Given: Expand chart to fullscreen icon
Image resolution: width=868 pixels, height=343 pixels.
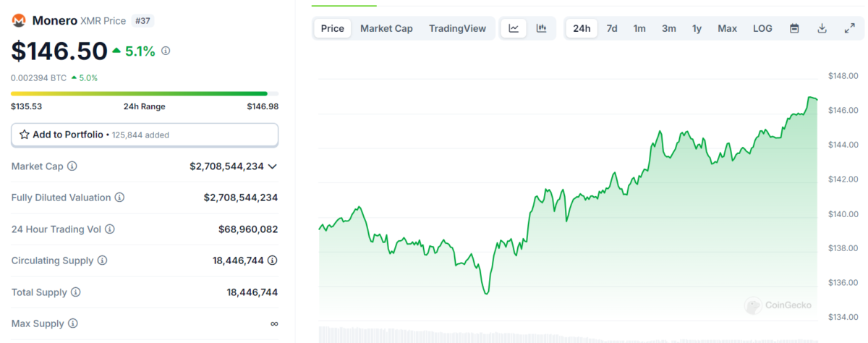Looking at the screenshot, I should 849,28.
